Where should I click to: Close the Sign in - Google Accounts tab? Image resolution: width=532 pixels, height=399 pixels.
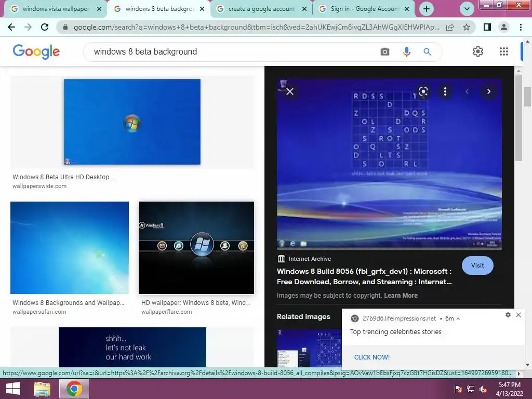[407, 9]
